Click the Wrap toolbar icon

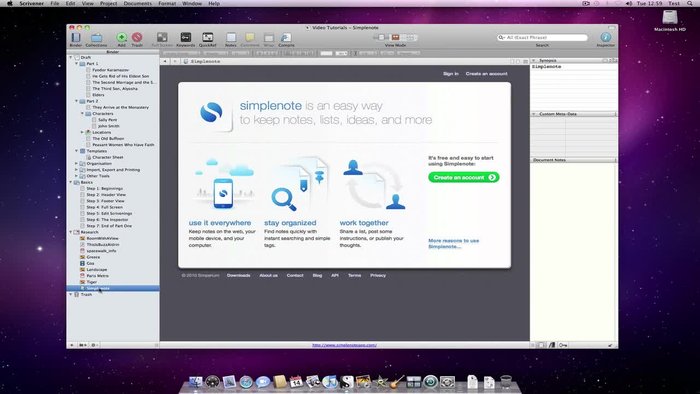(x=269, y=37)
